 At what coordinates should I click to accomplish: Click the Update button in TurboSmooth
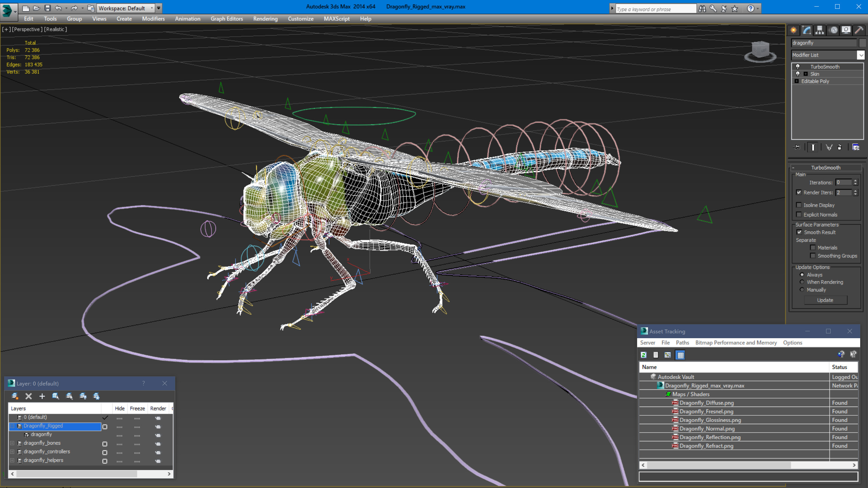[825, 300]
